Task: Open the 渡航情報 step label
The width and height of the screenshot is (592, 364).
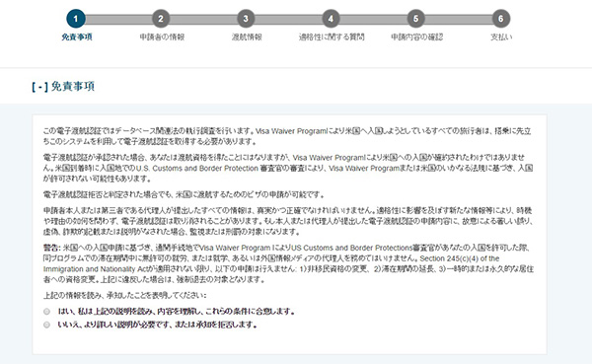Action: [247, 37]
